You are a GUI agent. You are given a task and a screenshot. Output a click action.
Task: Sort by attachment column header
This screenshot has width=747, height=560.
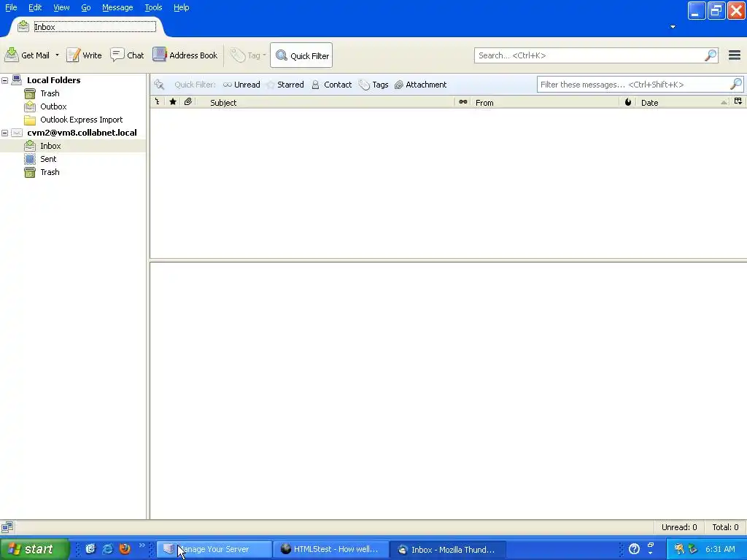click(188, 102)
